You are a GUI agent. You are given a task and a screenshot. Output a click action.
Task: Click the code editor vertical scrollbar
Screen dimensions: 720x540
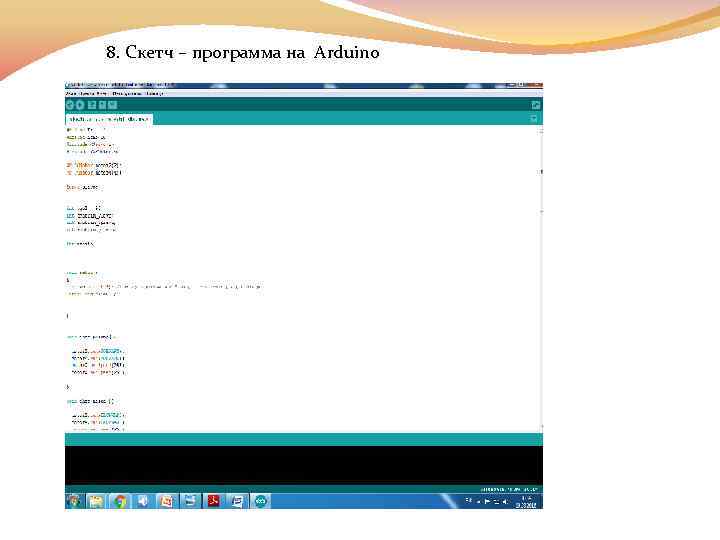coord(541,278)
